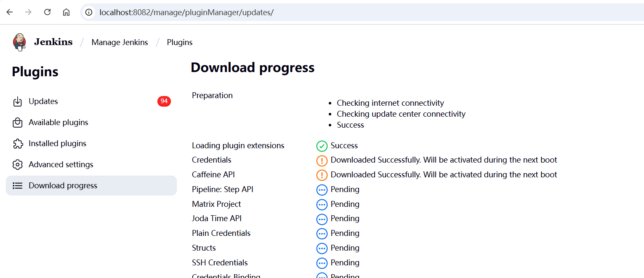Screen dimensions: 644x278
Task: Open Available plugins in sidebar
Action: (91, 123)
